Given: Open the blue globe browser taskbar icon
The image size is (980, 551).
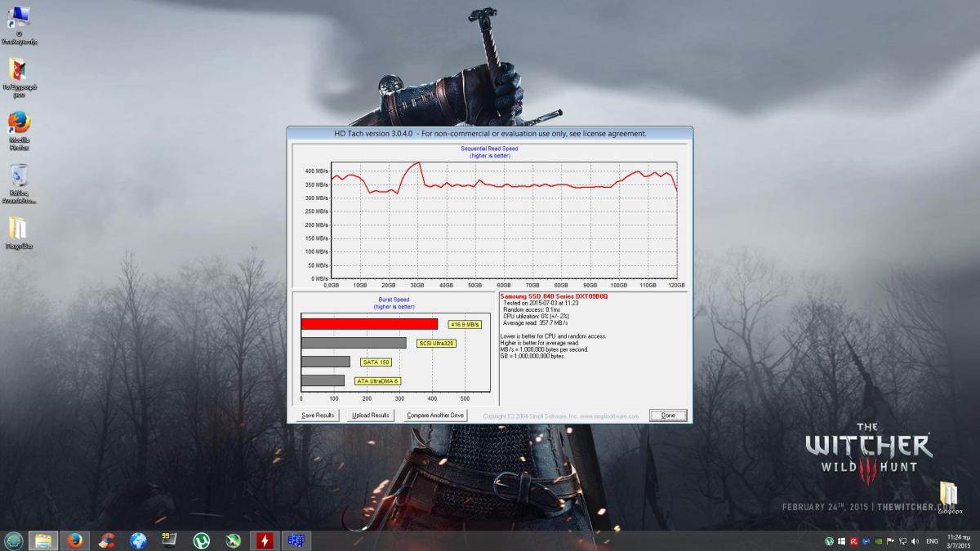Looking at the screenshot, I should 138,540.
